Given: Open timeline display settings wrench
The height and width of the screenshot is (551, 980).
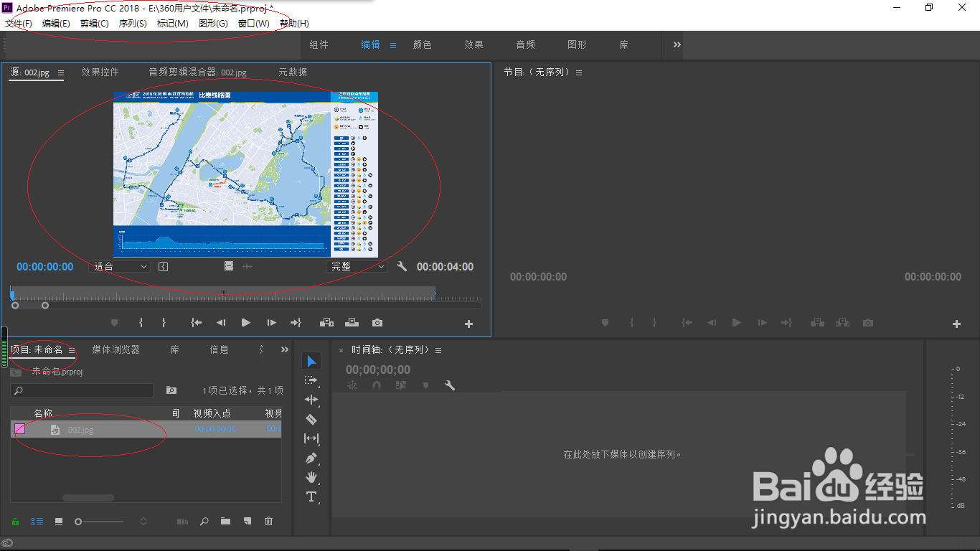Looking at the screenshot, I should coord(450,385).
